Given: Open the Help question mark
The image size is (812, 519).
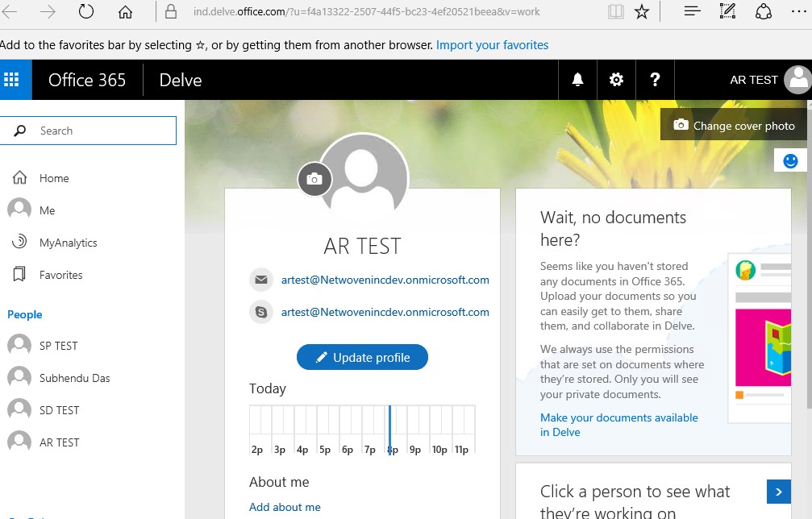Looking at the screenshot, I should [x=655, y=80].
